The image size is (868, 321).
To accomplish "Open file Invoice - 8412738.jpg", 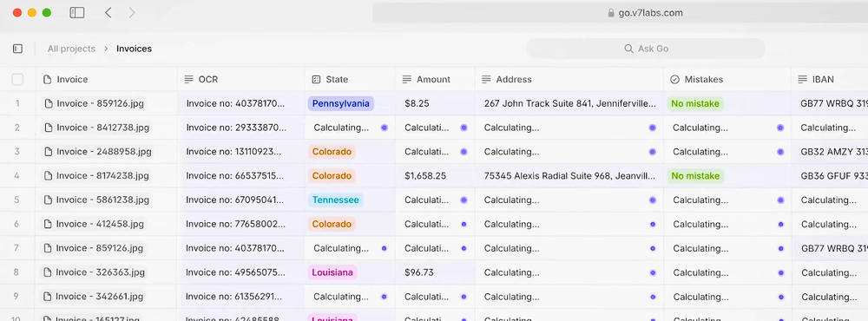I will (96, 128).
